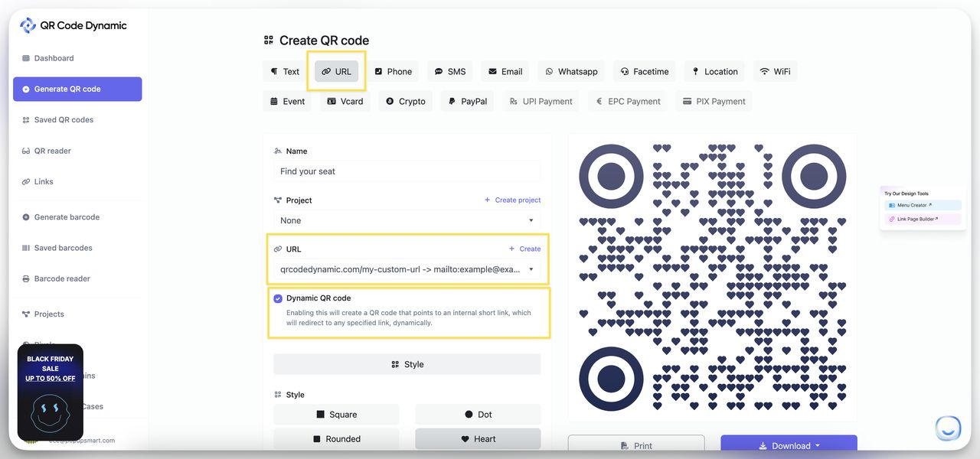Toggle the Dynamic QR code checkbox
The width and height of the screenshot is (980, 459).
tap(278, 298)
